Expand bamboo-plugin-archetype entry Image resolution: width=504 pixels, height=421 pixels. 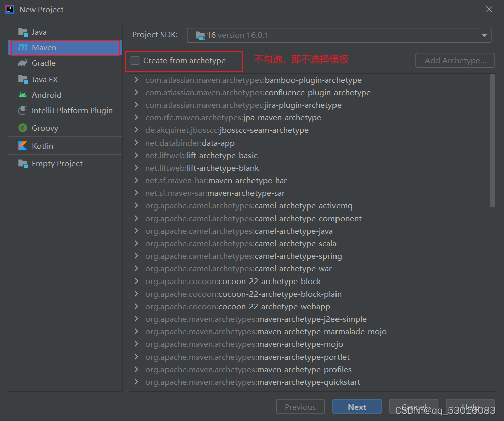pyautogui.click(x=136, y=80)
